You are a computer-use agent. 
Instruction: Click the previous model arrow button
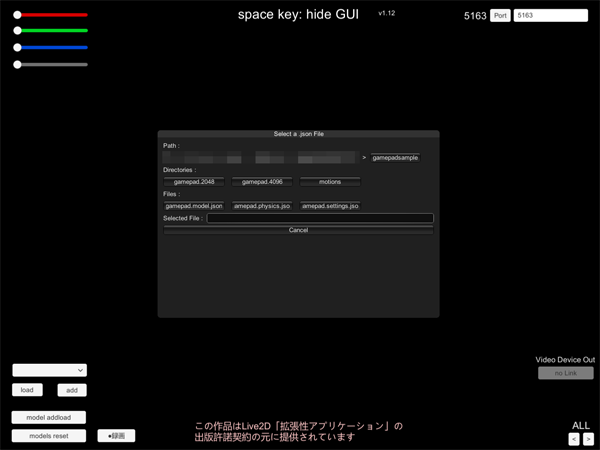click(574, 439)
